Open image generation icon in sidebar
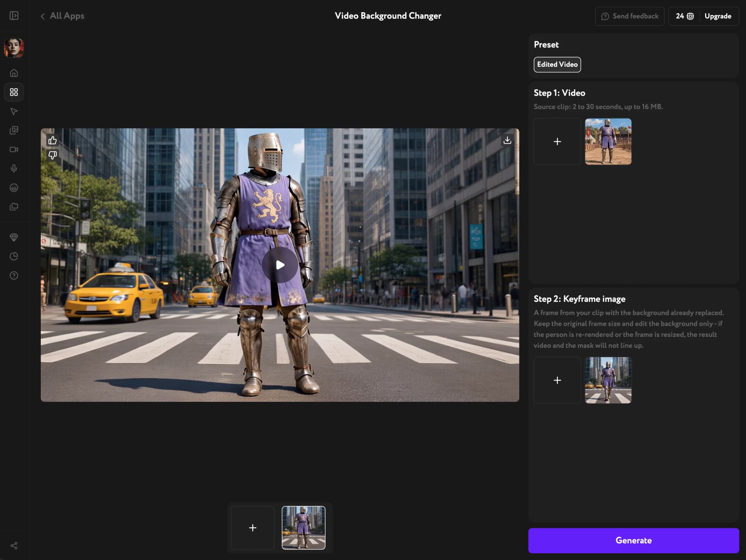 [14, 130]
